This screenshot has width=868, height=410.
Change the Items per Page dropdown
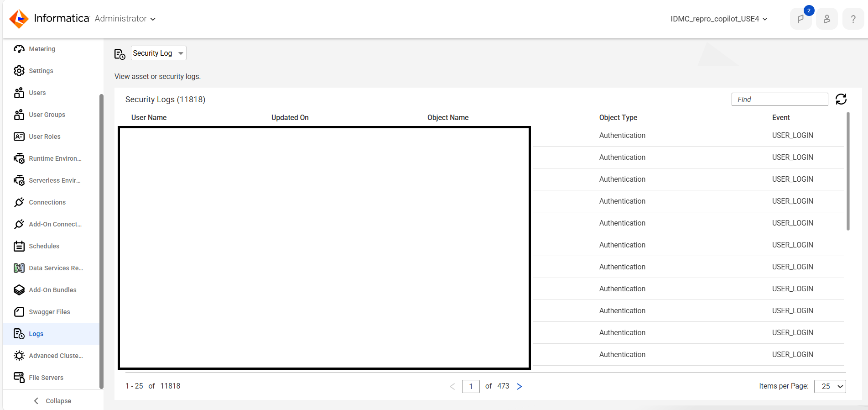pos(830,386)
